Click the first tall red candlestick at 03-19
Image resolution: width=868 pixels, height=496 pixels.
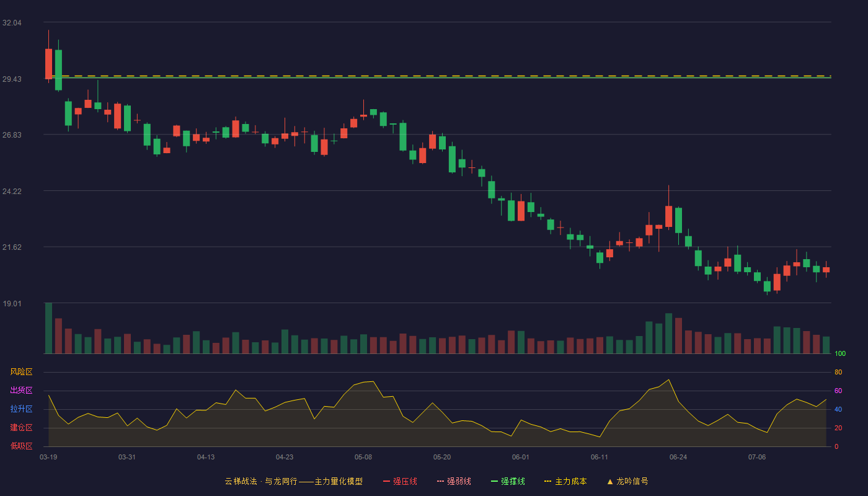48,63
